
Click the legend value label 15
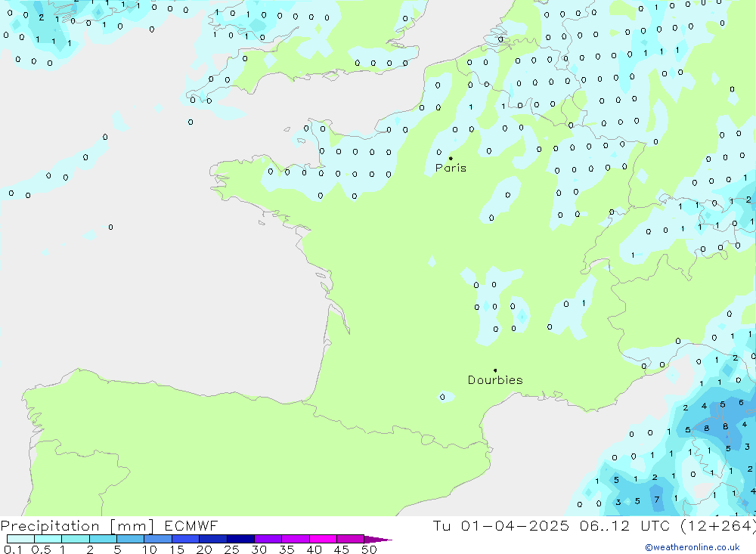(176, 549)
